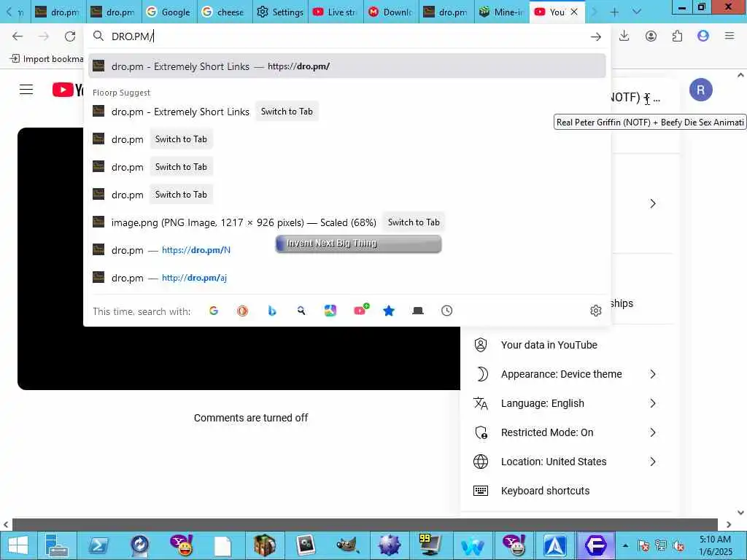Open search settings gear in the dropdown
Screen dimensions: 747x560
click(x=595, y=311)
